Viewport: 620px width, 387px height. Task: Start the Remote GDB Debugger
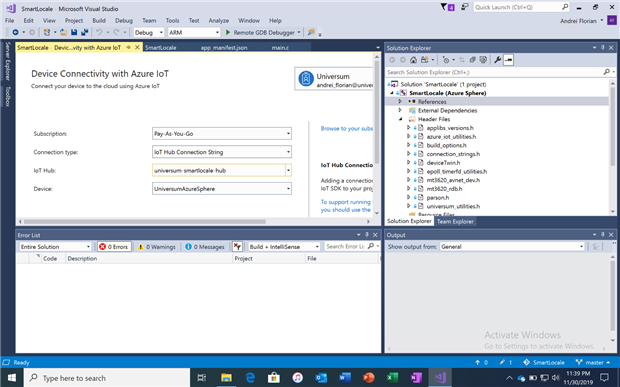(260, 32)
